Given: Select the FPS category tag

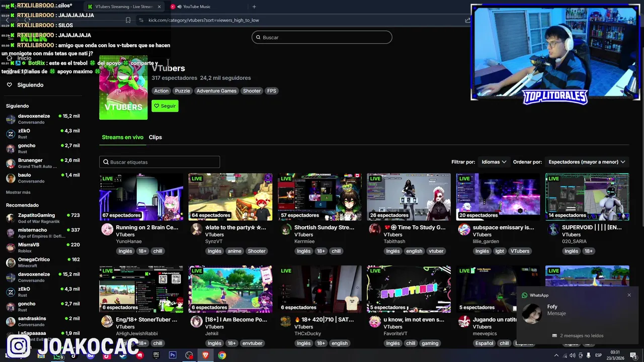Looking at the screenshot, I should point(272,91).
